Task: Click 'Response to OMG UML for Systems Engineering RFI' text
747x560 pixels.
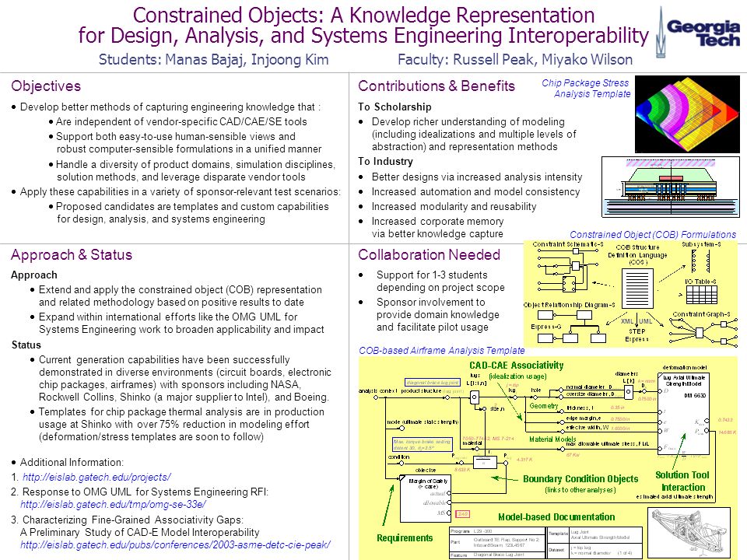Action: tap(146, 492)
